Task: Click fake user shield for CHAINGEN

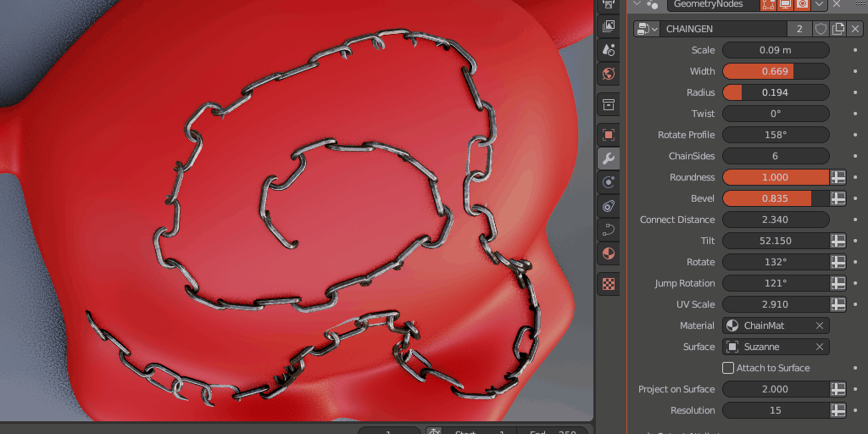Action: tap(821, 29)
